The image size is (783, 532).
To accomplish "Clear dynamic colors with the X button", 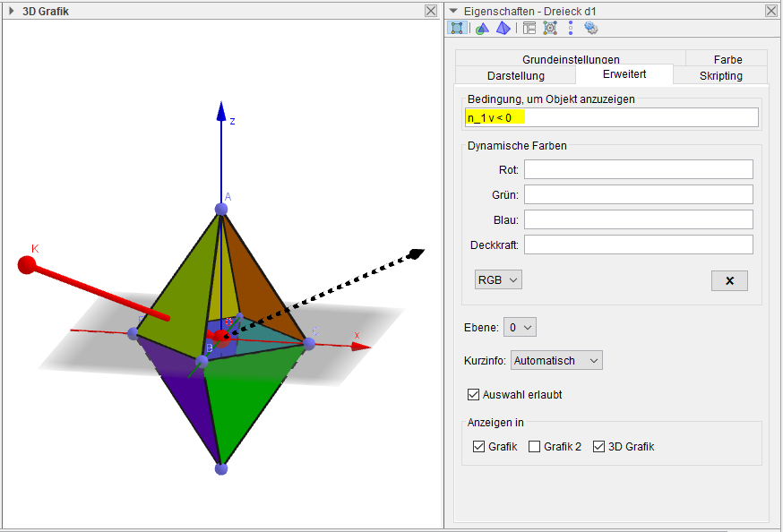I will (729, 280).
